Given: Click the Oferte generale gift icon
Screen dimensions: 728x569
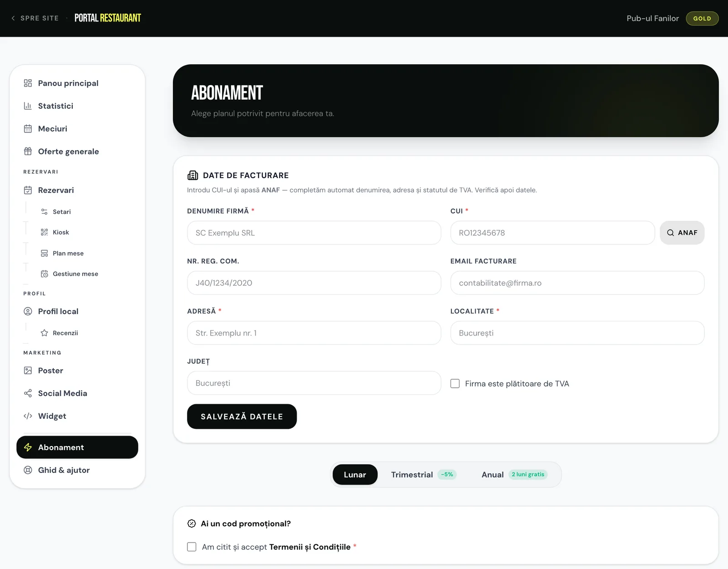Looking at the screenshot, I should click(28, 152).
